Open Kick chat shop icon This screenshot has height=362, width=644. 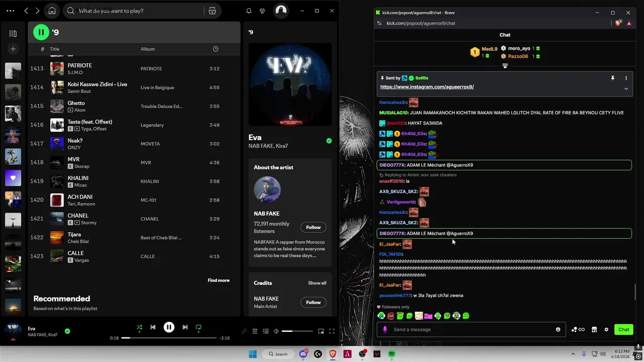(x=594, y=329)
